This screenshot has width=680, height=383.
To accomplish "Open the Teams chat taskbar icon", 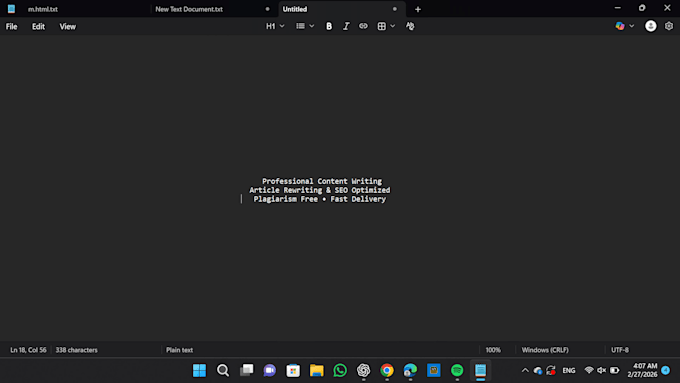I will point(270,370).
